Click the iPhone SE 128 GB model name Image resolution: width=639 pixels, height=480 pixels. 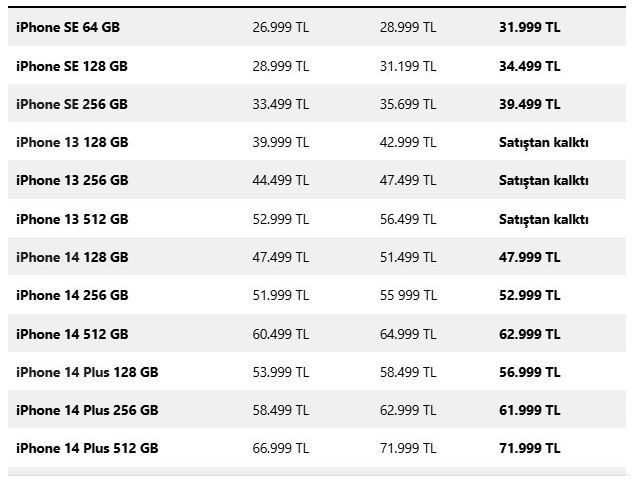pos(72,66)
